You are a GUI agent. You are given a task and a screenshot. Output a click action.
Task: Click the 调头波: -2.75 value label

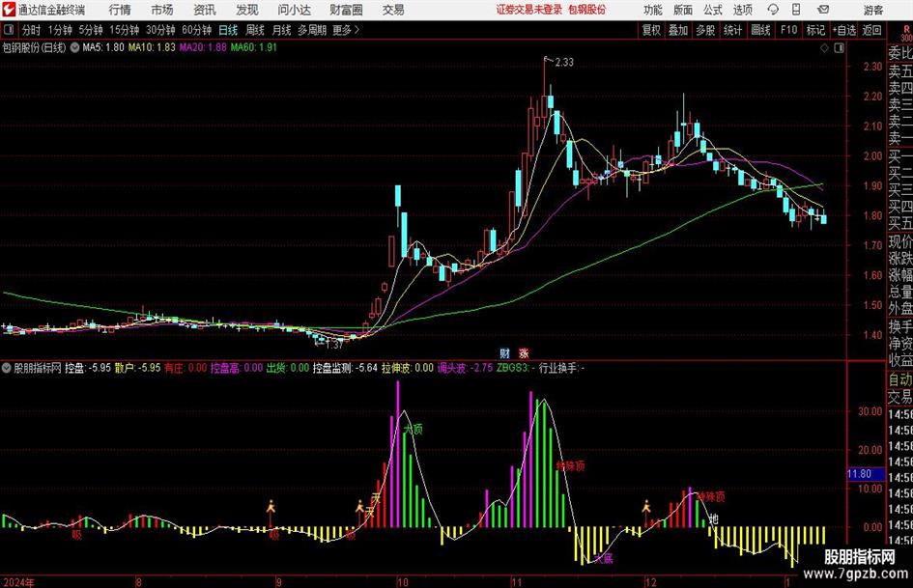click(x=466, y=368)
